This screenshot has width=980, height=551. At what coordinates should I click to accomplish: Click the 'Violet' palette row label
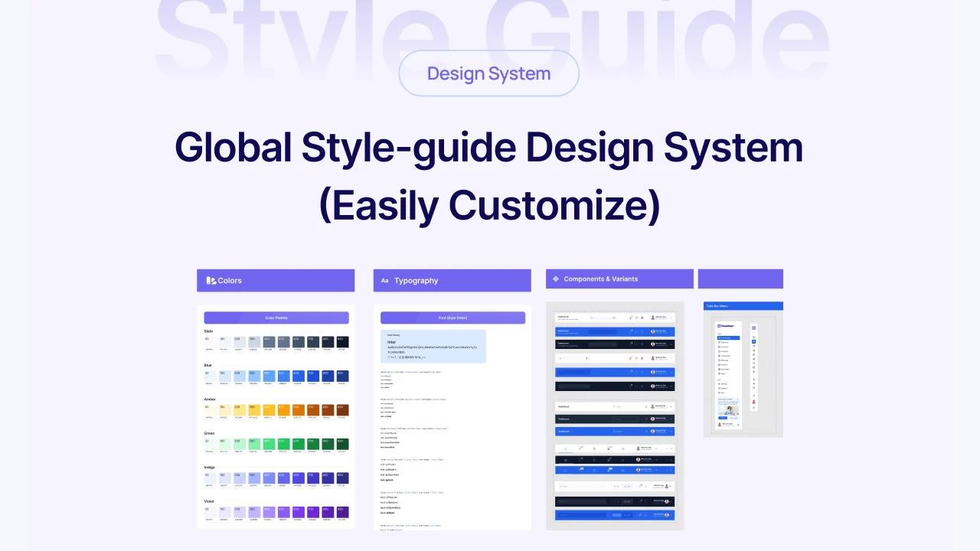[x=210, y=501]
